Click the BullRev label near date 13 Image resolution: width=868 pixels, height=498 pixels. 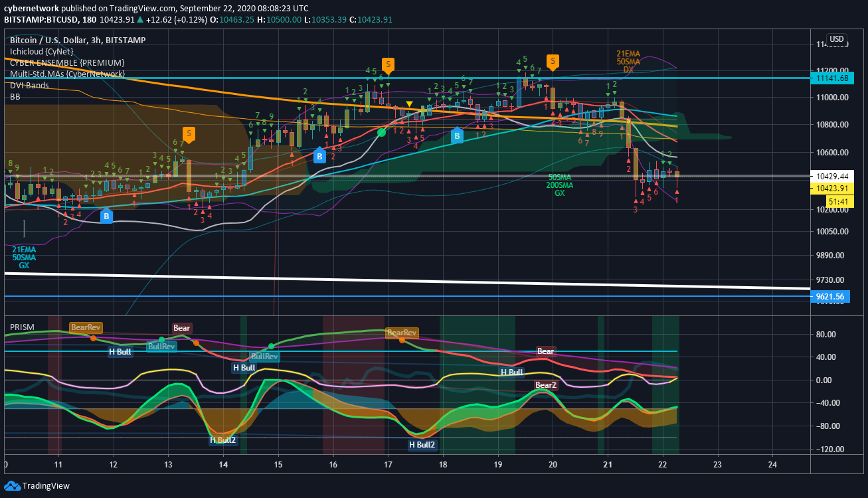[161, 347]
